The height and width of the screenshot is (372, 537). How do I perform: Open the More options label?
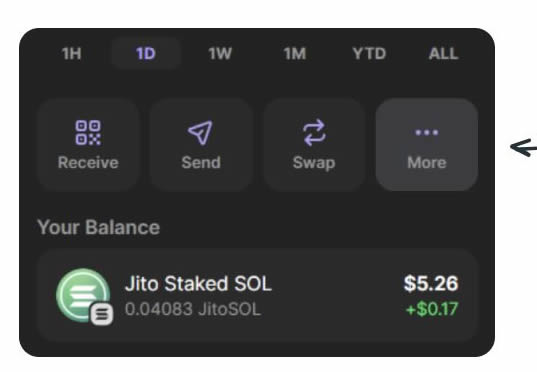tap(427, 162)
